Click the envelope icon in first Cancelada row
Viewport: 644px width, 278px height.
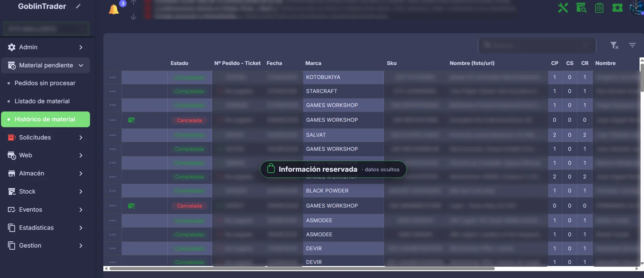coord(131,120)
